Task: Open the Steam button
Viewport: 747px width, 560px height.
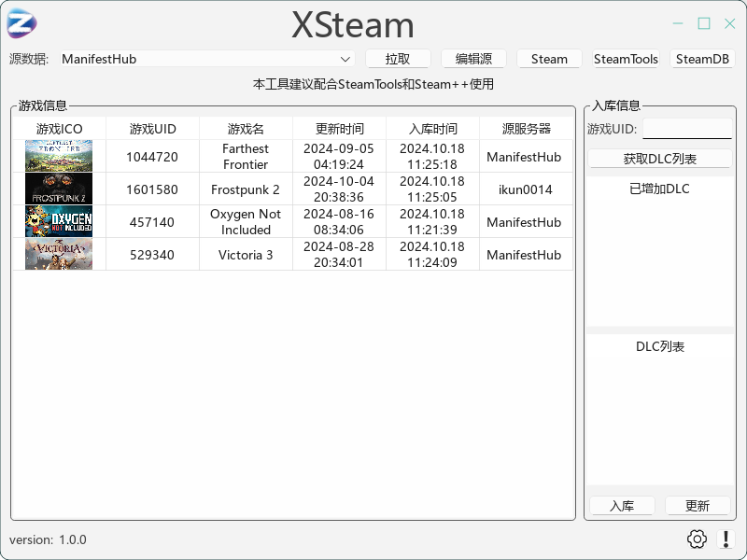Action: click(549, 59)
